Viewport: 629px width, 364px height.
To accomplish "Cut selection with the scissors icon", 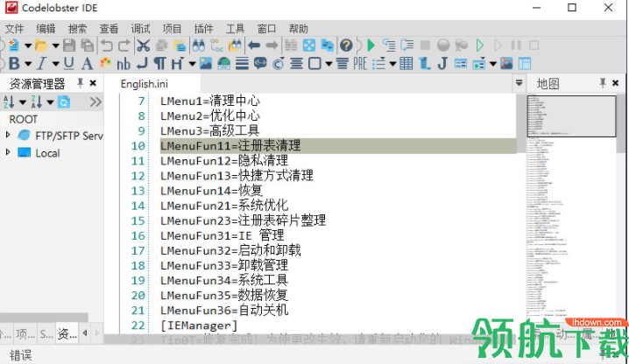I will pyautogui.click(x=143, y=45).
